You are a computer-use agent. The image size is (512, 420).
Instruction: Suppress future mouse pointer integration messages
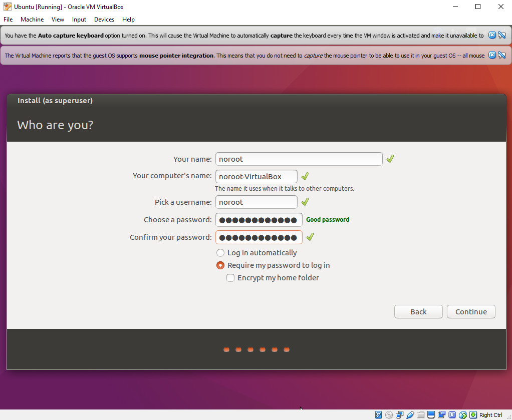pyautogui.click(x=502, y=55)
